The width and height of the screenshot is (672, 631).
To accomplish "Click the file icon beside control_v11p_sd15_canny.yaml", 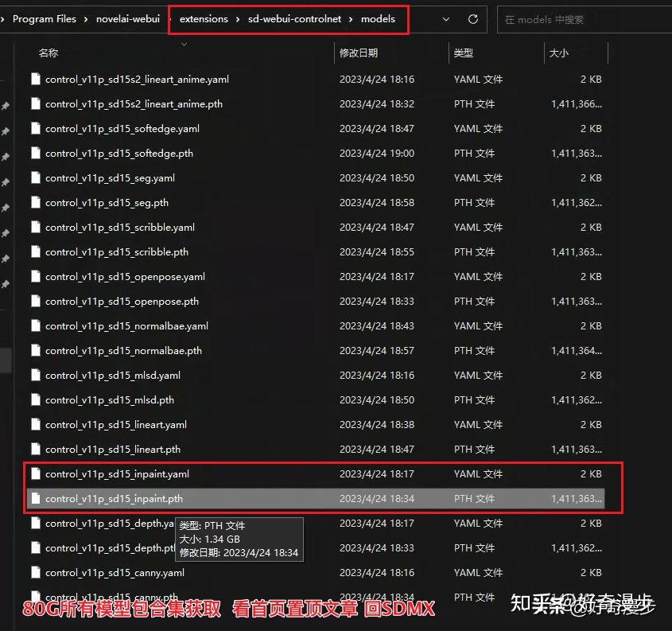I will [36, 572].
